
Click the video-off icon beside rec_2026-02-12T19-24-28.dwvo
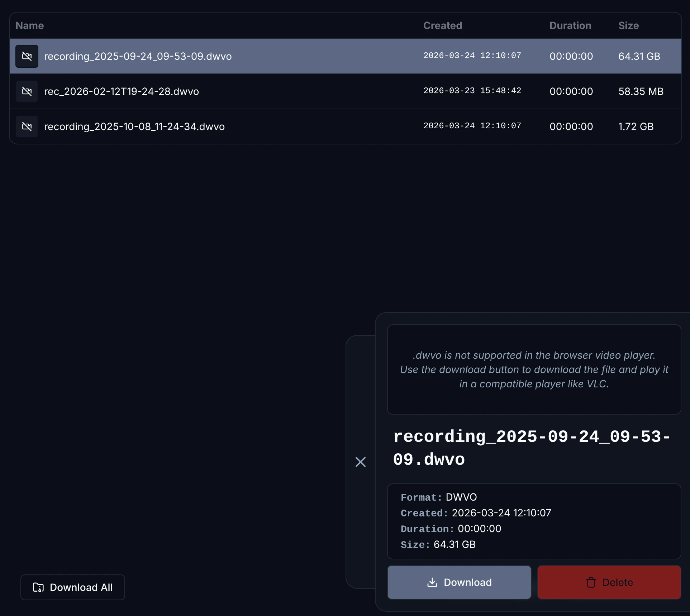click(x=27, y=91)
